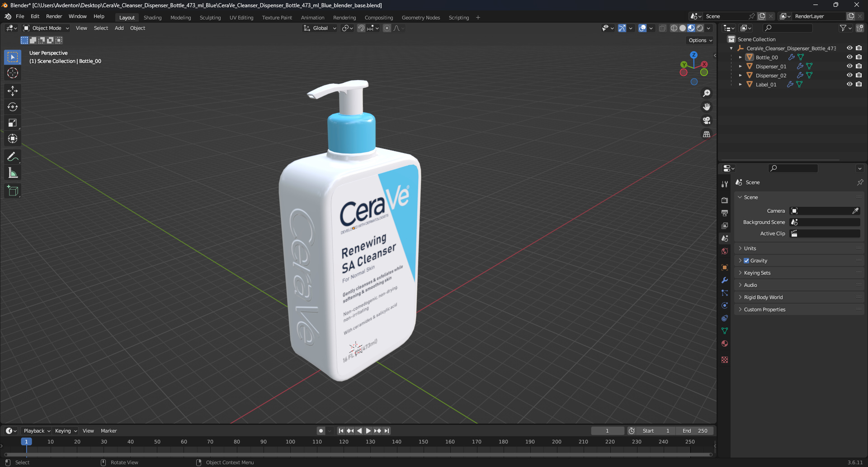Switch perspective/orthographic grid icon

(707, 134)
